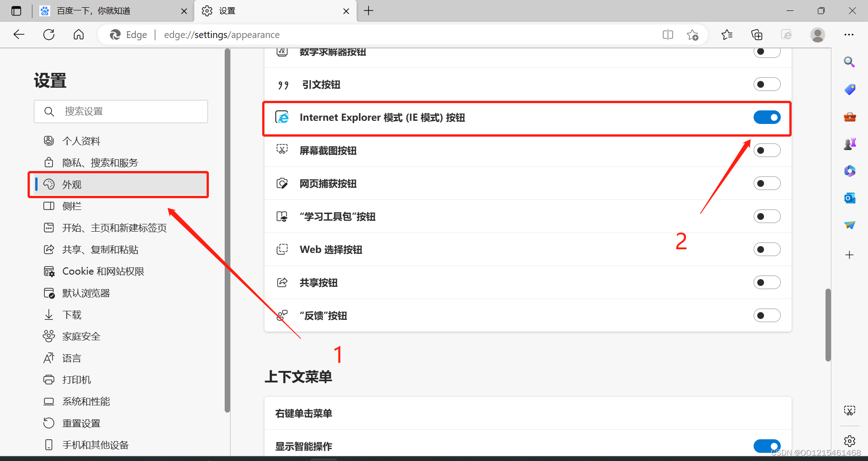Open the split screen toolbar icon

(x=668, y=34)
